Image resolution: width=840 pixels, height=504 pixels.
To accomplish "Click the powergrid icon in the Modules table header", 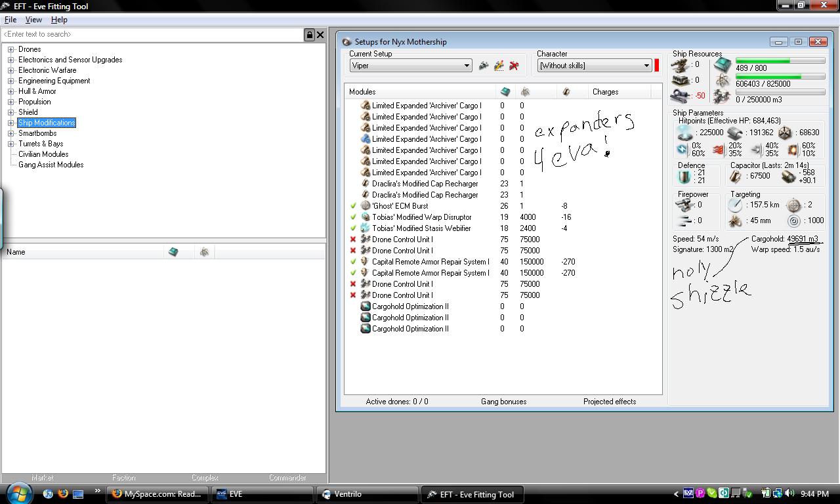I will click(525, 92).
